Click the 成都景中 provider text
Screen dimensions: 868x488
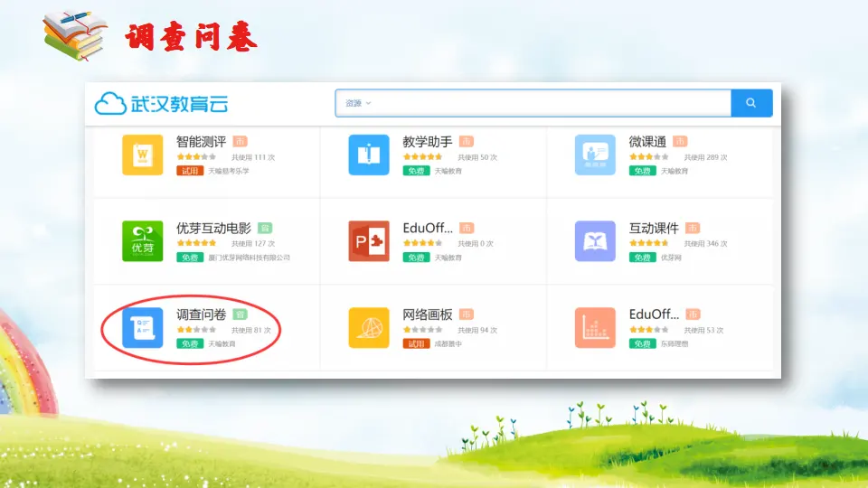coord(448,343)
